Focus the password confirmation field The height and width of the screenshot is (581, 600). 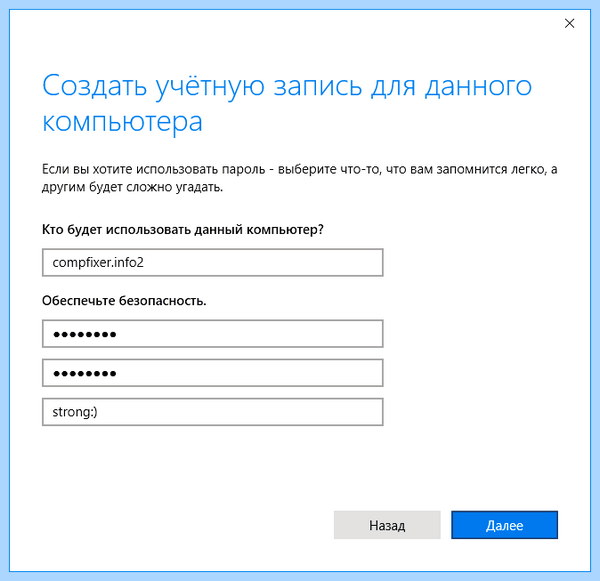[x=212, y=373]
